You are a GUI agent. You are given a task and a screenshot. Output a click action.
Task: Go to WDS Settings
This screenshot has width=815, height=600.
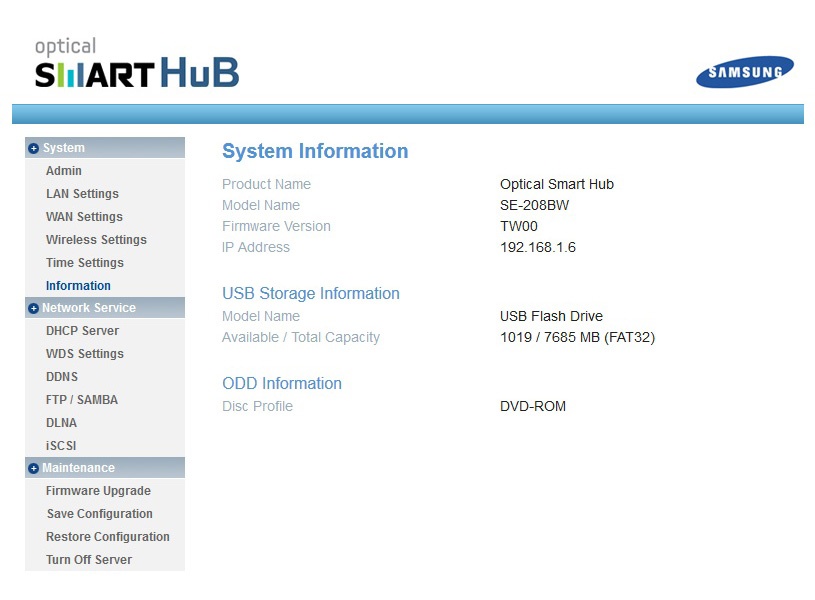(x=85, y=354)
